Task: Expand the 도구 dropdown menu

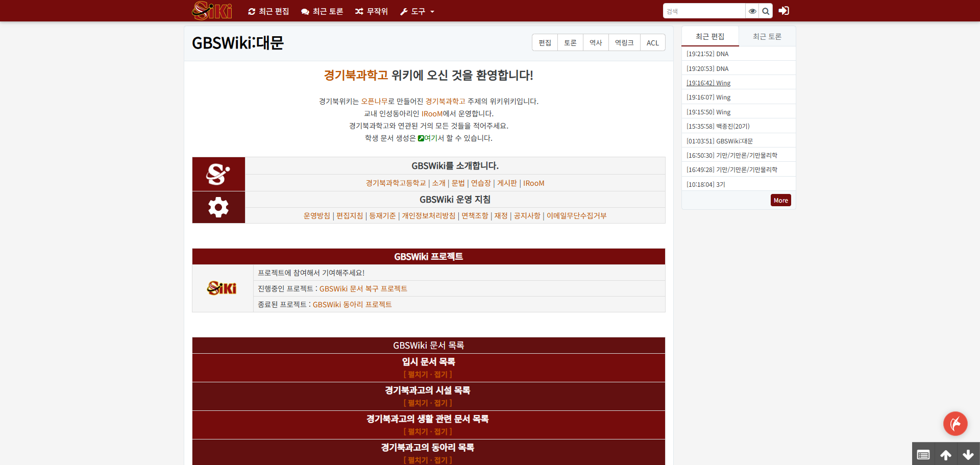Action: pyautogui.click(x=417, y=11)
